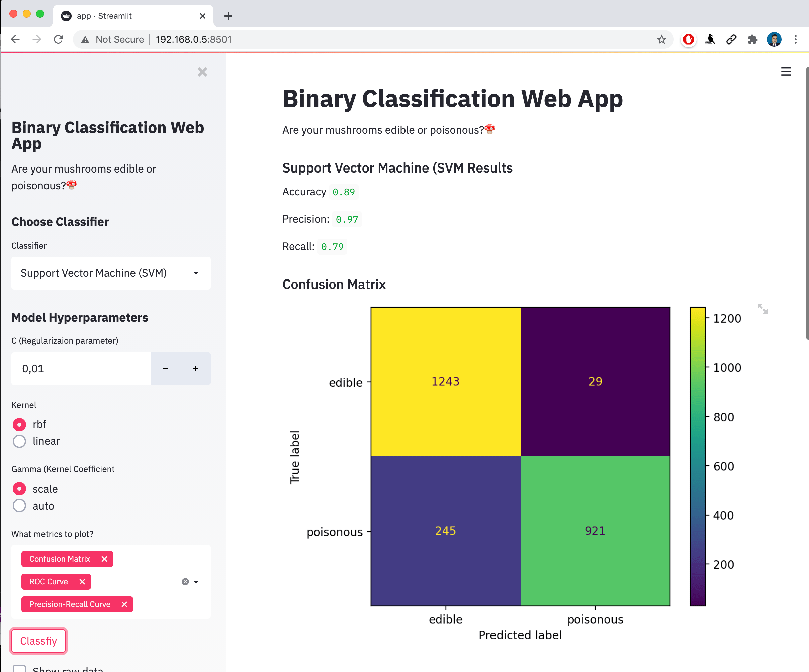The height and width of the screenshot is (672, 809).
Task: Select the linear kernel option
Action: click(x=19, y=441)
